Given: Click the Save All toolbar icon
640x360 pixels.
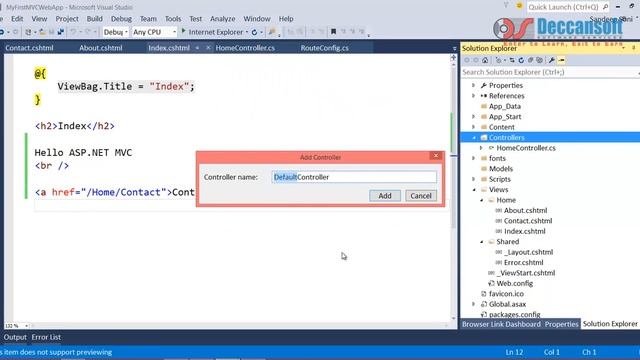Looking at the screenshot, I should pos(61,32).
